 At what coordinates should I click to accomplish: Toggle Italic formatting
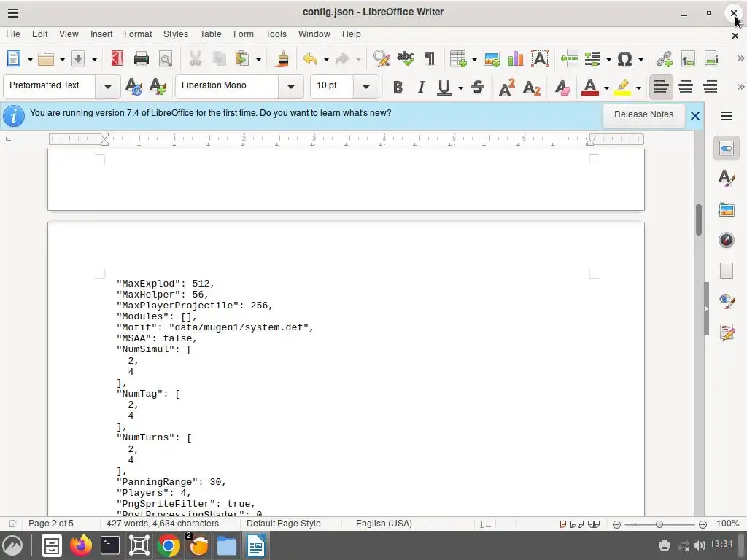click(421, 87)
